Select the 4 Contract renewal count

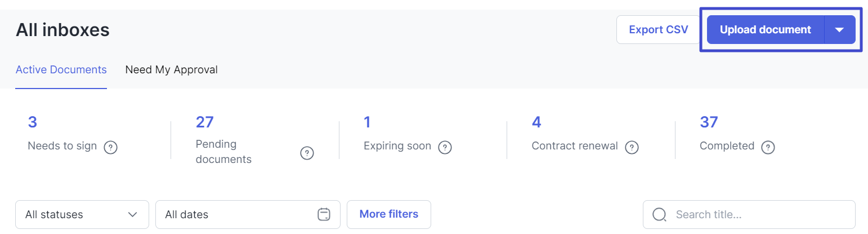(536, 122)
